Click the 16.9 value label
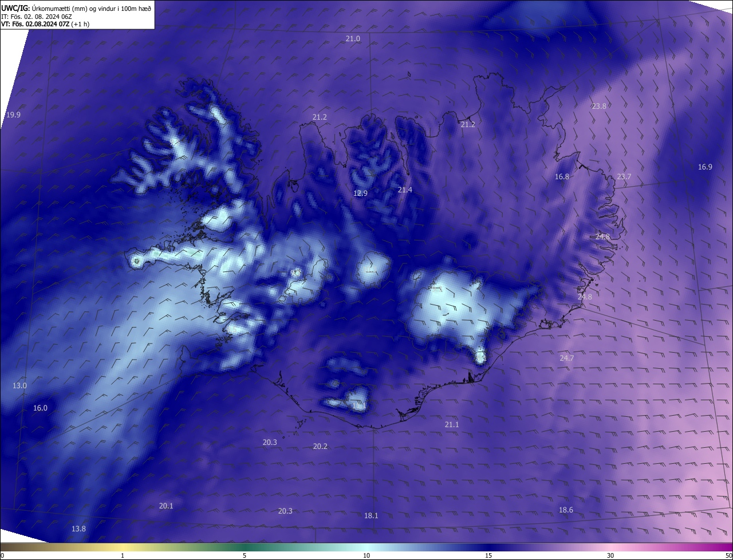Image resolution: width=733 pixels, height=560 pixels. [705, 167]
